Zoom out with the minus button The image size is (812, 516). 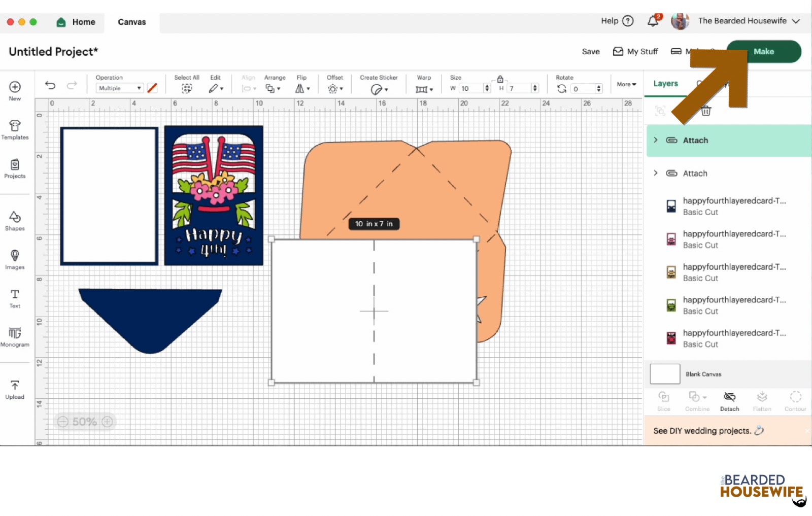point(62,422)
